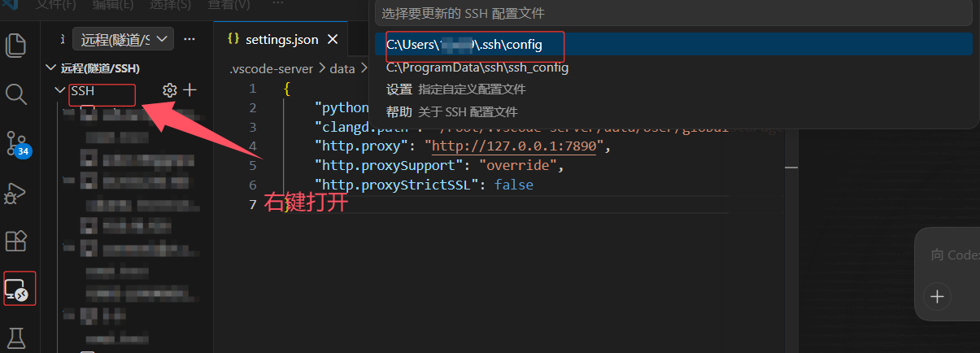Image resolution: width=980 pixels, height=353 pixels.
Task: Open the 查看(V) menu
Action: pos(229,5)
